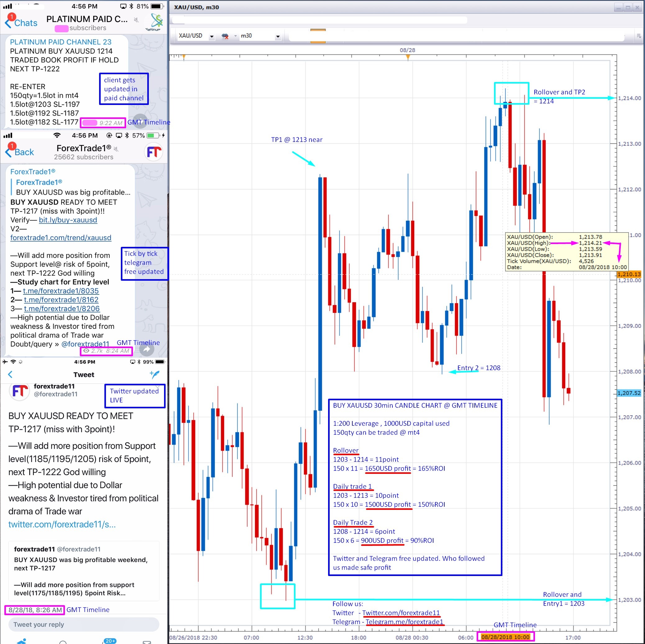Tap sender name 'PLATINUM PAID CHANNEL 23'
This screenshot has height=644, width=645.
click(61, 42)
